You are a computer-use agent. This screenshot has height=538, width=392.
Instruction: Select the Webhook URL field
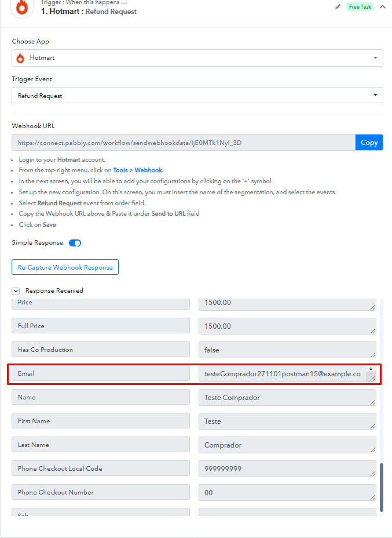tap(184, 143)
